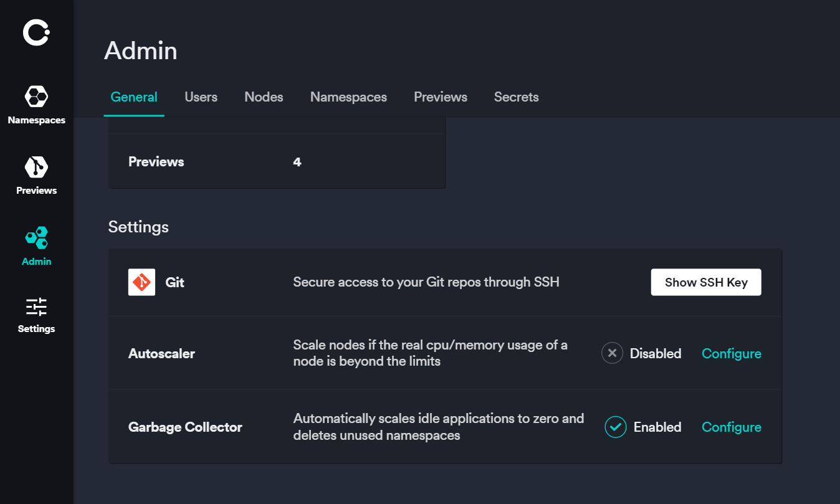Click the Garbage Collector enabled checkmark icon
840x504 pixels.
(616, 427)
